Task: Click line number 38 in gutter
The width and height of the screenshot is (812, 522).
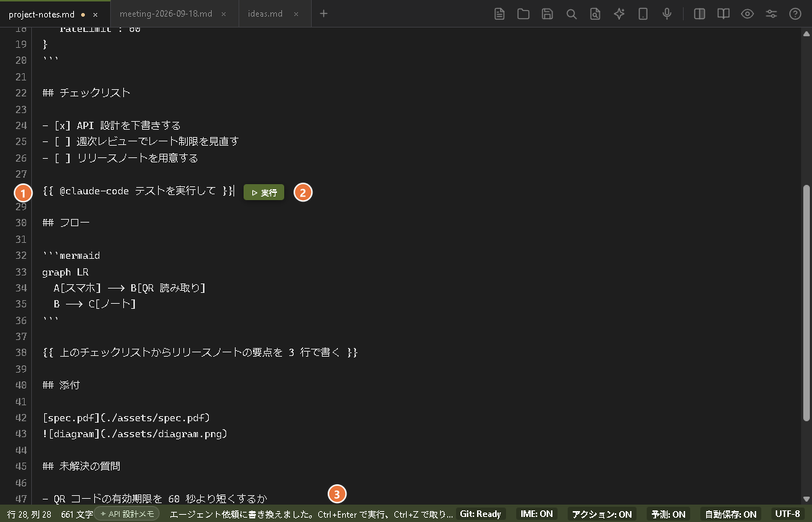Action: (21, 352)
